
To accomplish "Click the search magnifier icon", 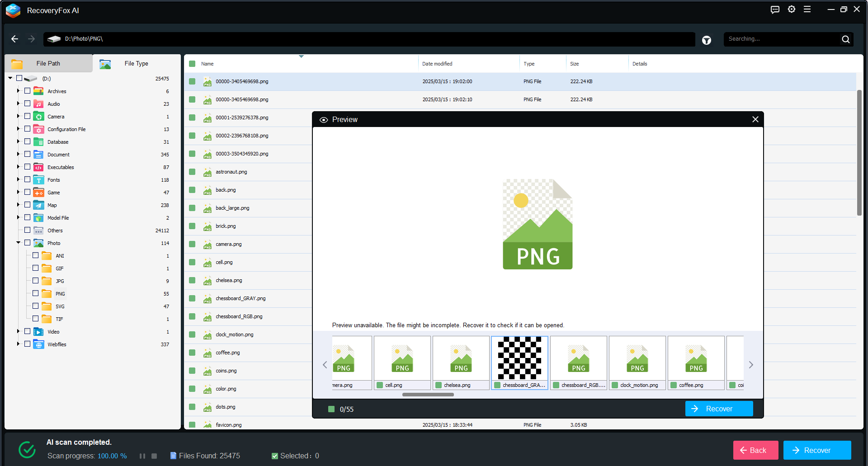I will [x=845, y=39].
